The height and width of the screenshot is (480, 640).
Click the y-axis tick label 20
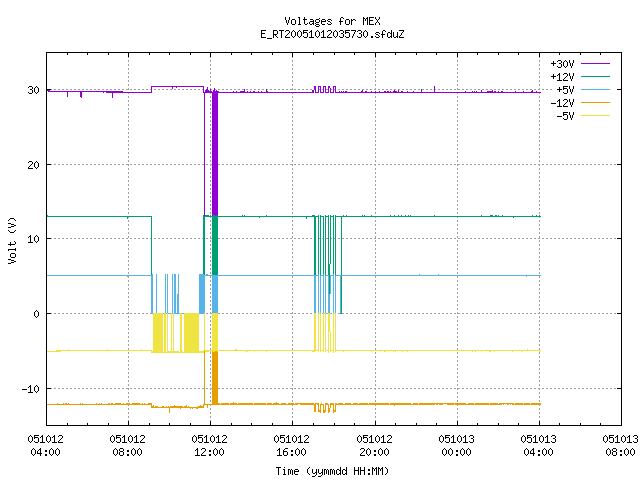(33, 165)
